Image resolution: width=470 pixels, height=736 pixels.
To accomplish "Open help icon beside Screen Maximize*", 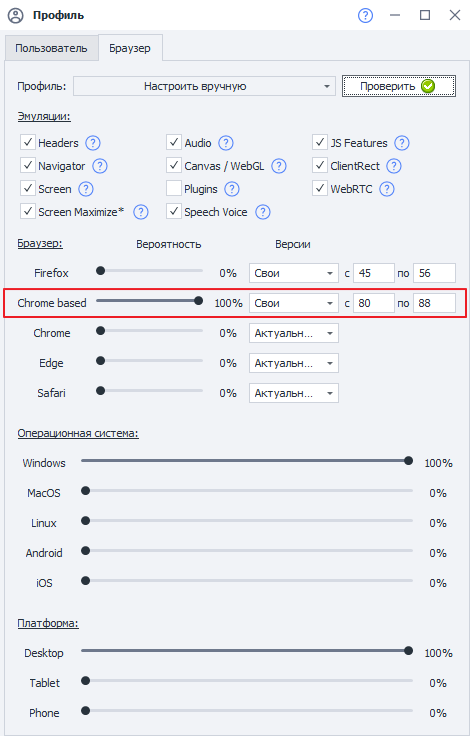I will 141,212.
